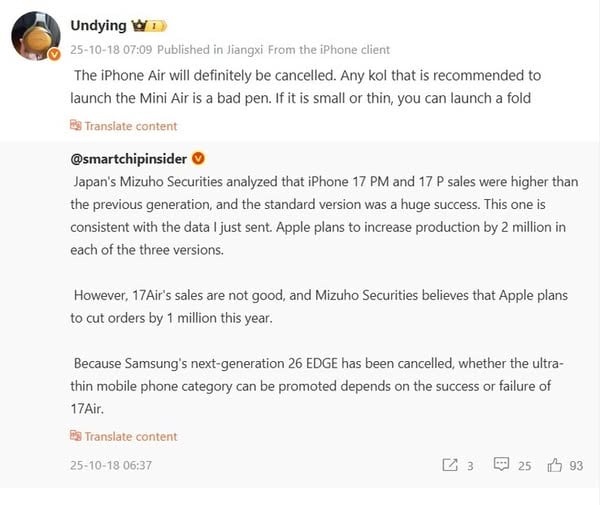The image size is (600, 505).
Task: Translate content of the smartchipinsider post
Action: tap(131, 436)
